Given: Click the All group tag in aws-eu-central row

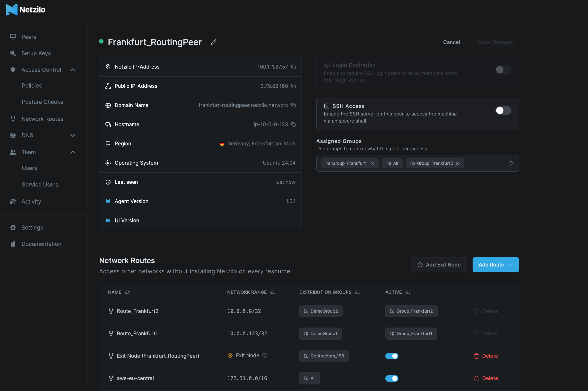Looking at the screenshot, I should tap(310, 378).
